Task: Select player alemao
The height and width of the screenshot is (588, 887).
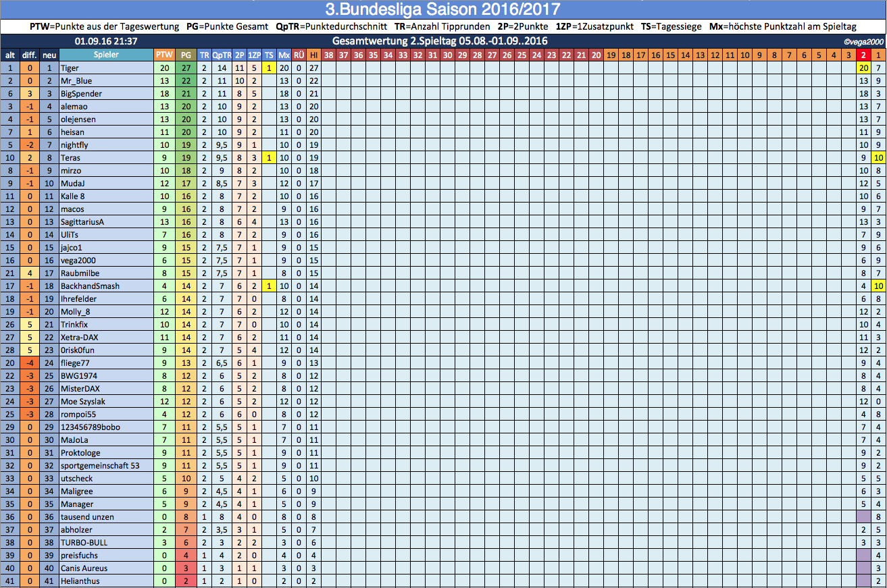Action: coord(74,107)
